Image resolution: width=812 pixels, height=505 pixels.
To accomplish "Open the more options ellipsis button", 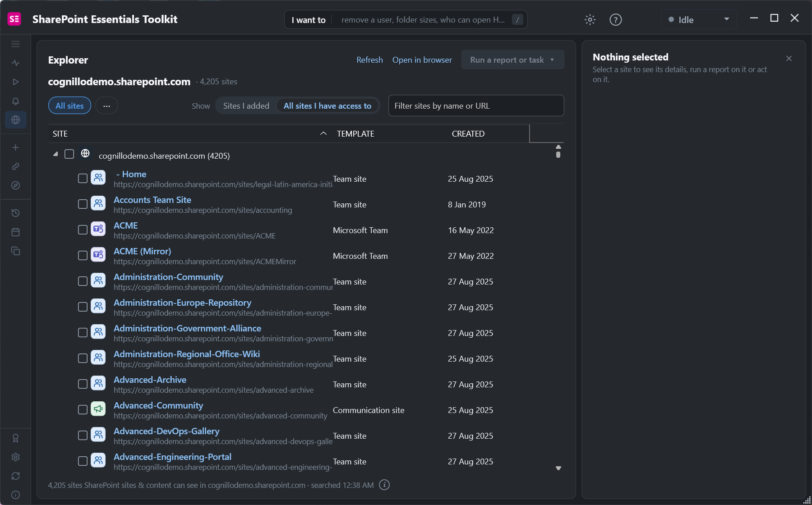I will [106, 106].
